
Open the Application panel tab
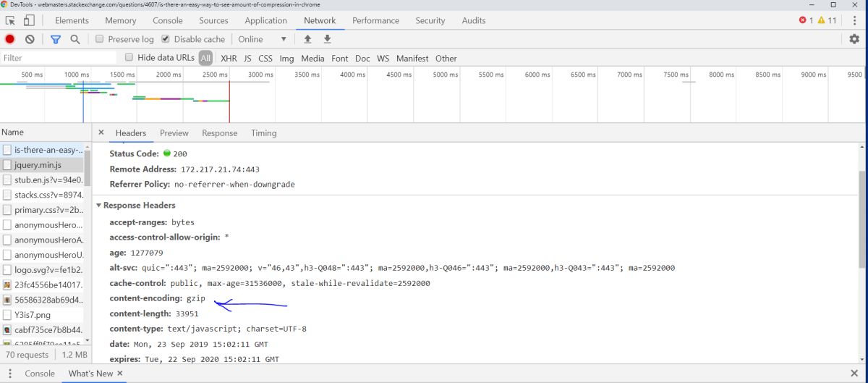coord(265,20)
